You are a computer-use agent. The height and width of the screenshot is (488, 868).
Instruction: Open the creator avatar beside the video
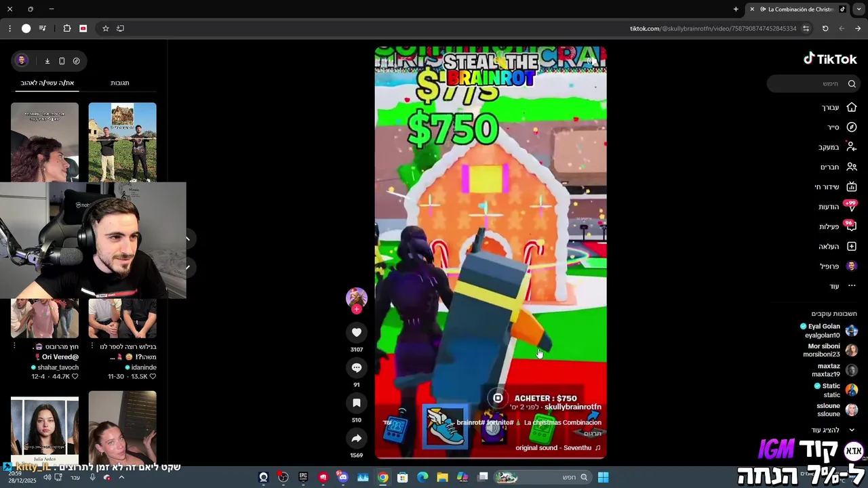tap(357, 297)
